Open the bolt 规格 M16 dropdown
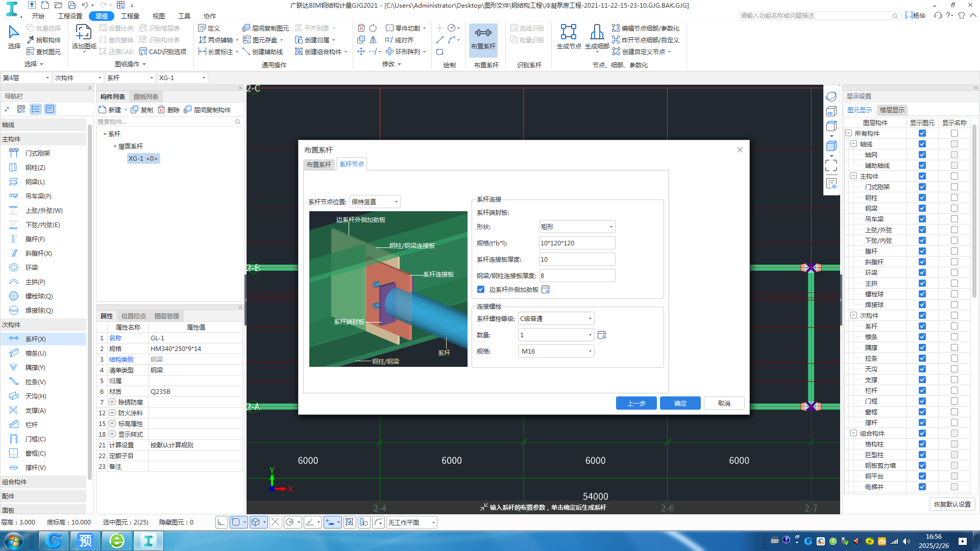The width and height of the screenshot is (980, 551). pyautogui.click(x=556, y=352)
